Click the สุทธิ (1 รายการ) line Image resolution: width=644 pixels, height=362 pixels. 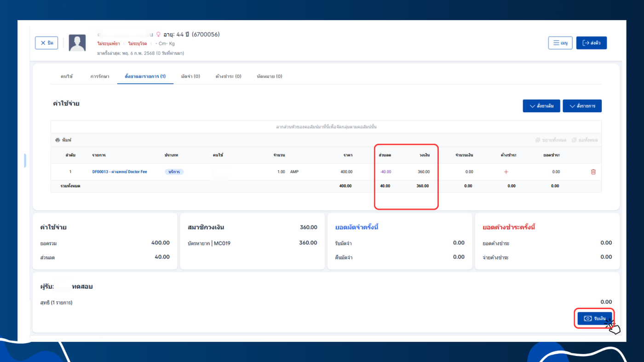point(56,303)
